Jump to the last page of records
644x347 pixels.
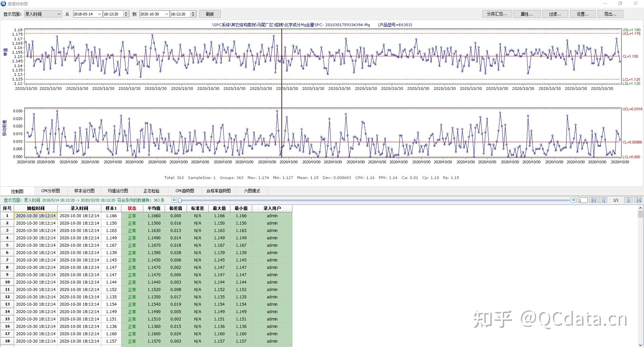click(638, 200)
